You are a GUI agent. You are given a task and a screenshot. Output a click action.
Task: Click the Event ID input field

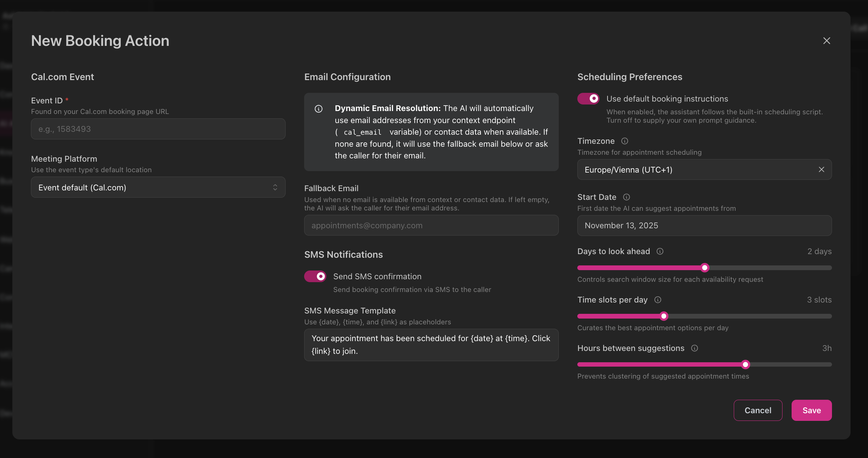[x=158, y=129]
